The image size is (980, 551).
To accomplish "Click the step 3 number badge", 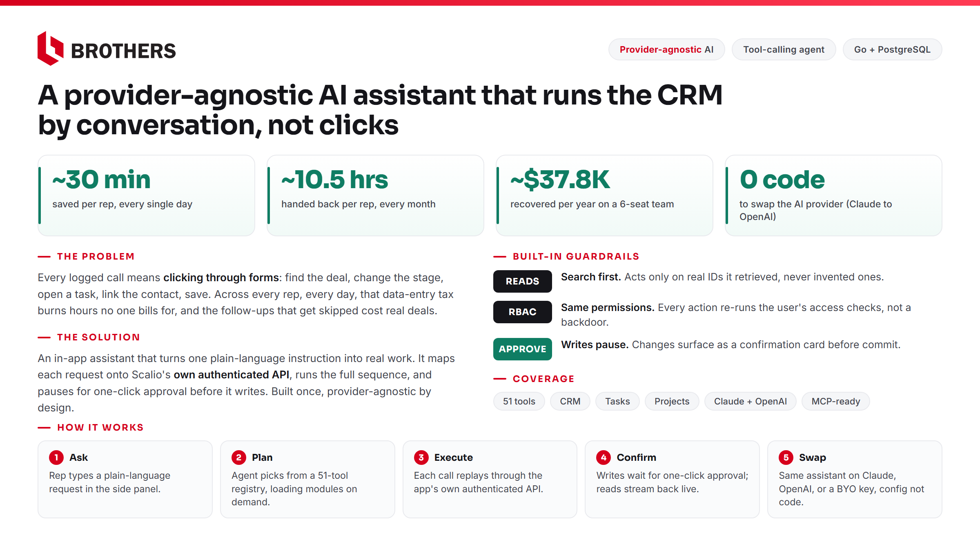I will pyautogui.click(x=421, y=458).
